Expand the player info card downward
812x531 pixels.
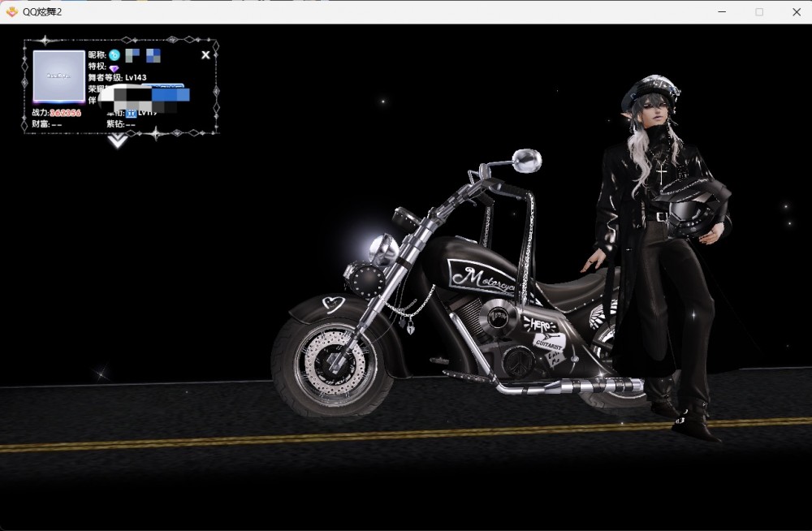(118, 140)
